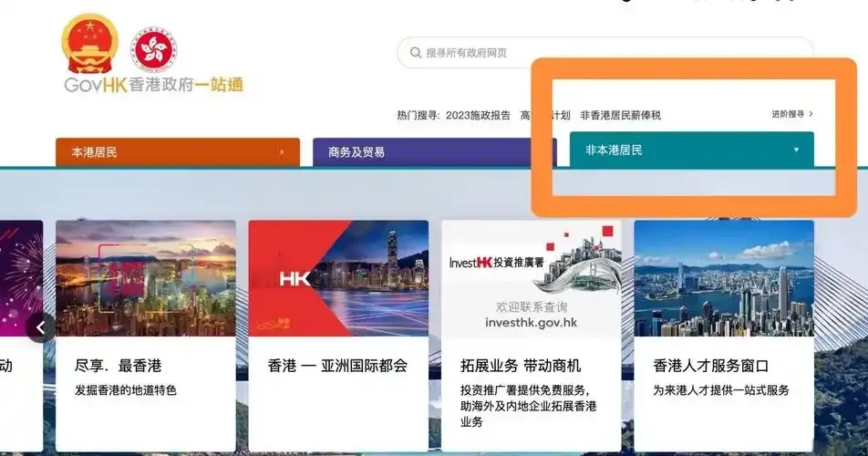Open 香港人才服务窗口 skyline image
The width and height of the screenshot is (868, 456).
click(724, 278)
